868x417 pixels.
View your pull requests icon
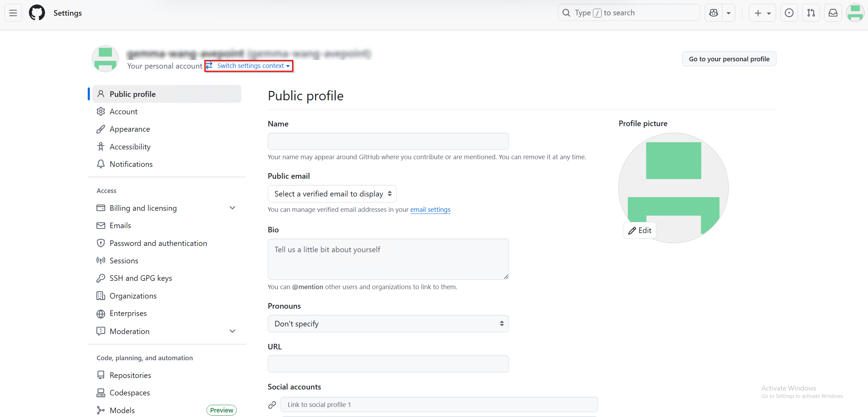coord(811,13)
